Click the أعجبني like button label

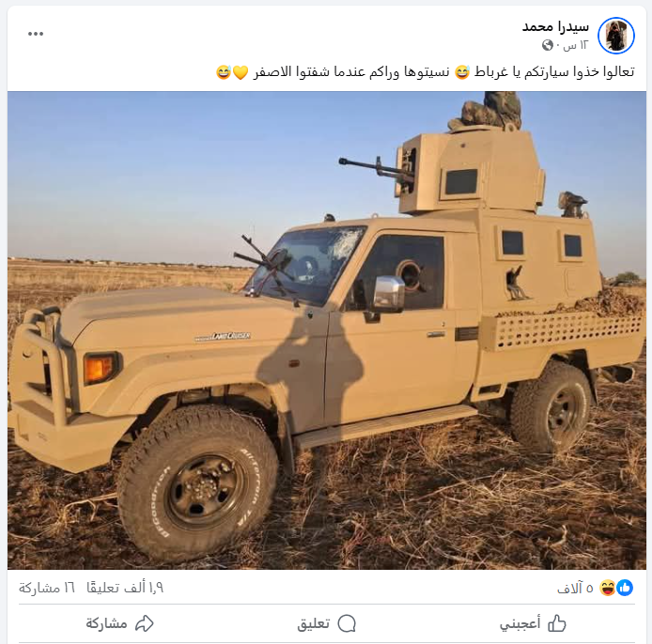[520, 623]
